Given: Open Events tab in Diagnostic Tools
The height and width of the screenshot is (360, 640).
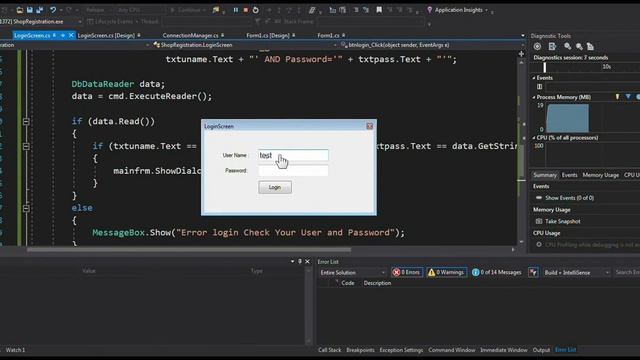Looking at the screenshot, I should 569,175.
